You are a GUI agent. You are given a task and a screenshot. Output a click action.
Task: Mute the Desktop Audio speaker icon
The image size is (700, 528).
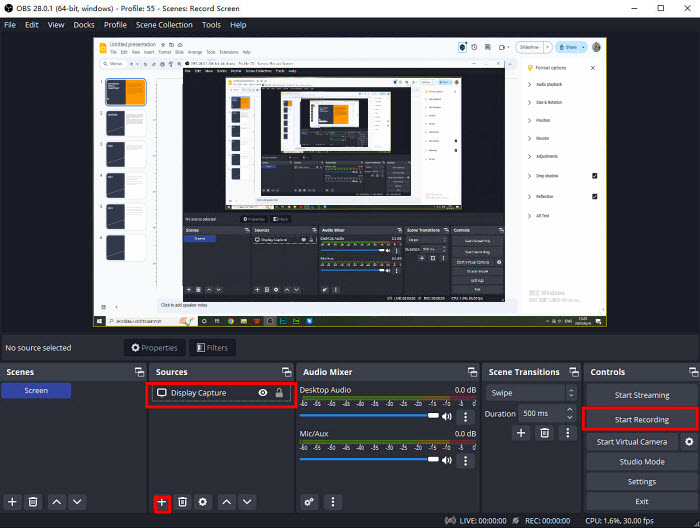tap(447, 416)
